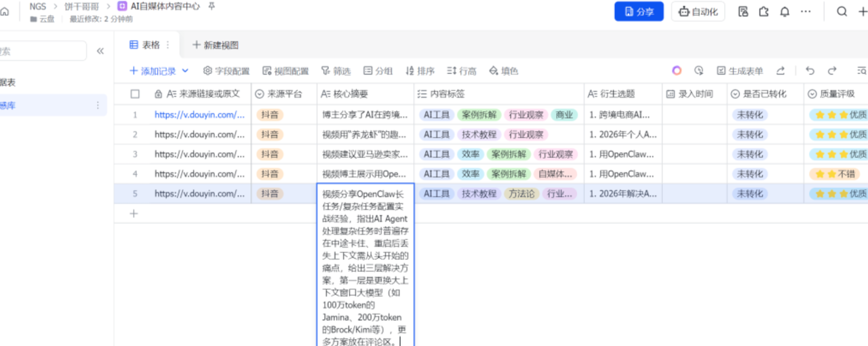
Task: Click the notification bell icon
Action: point(785,12)
